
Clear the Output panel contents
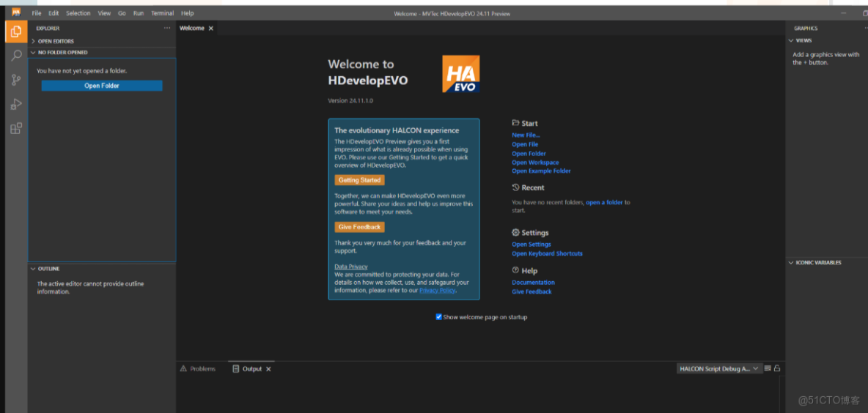pos(768,368)
